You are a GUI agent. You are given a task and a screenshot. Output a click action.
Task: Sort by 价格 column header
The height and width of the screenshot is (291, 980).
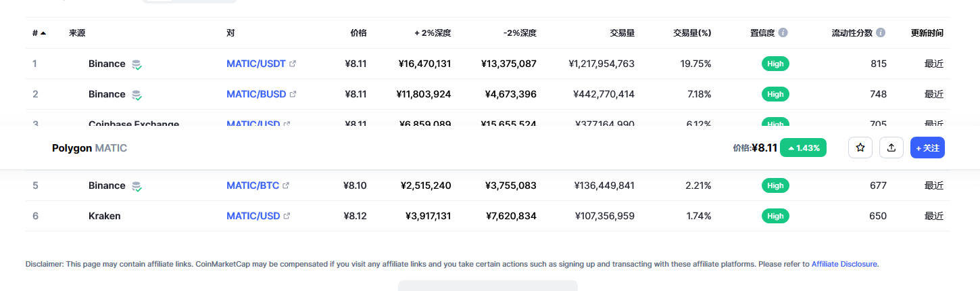(x=358, y=33)
